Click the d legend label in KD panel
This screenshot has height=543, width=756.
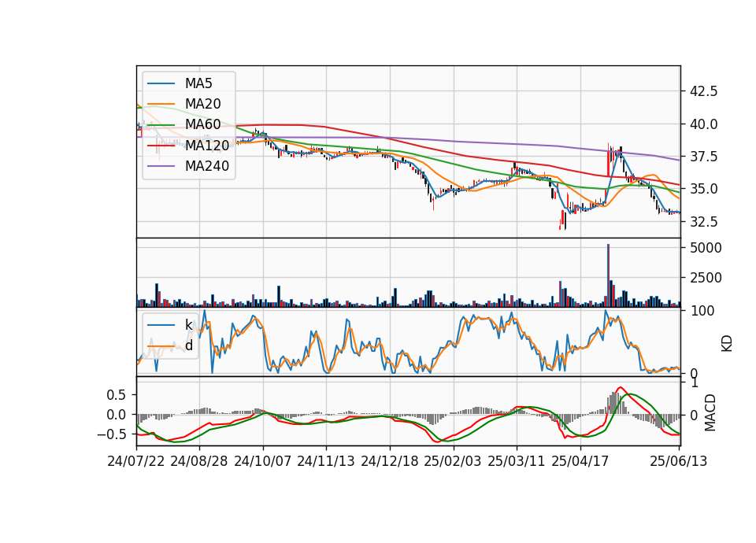click(x=189, y=345)
